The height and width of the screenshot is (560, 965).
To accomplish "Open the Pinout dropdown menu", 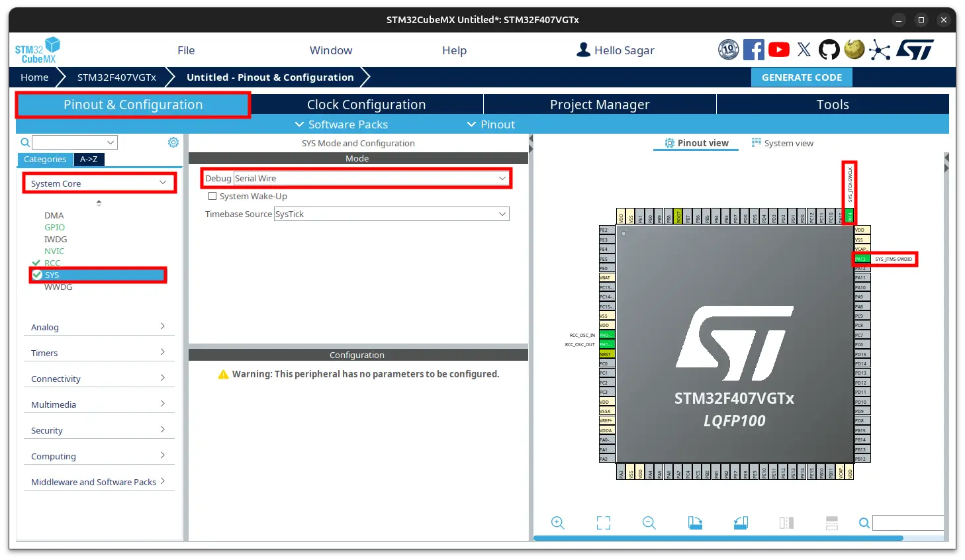I will 490,124.
